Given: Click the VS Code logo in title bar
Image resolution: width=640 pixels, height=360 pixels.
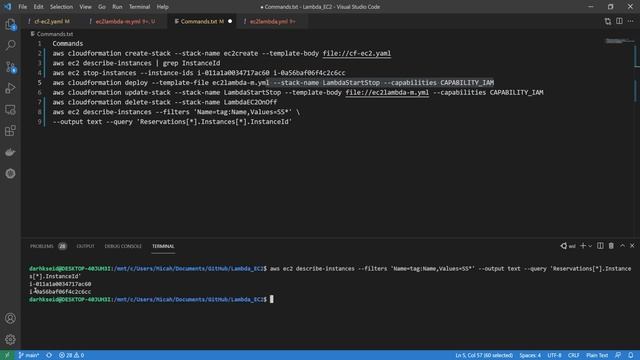Looking at the screenshot, I should click(x=7, y=7).
